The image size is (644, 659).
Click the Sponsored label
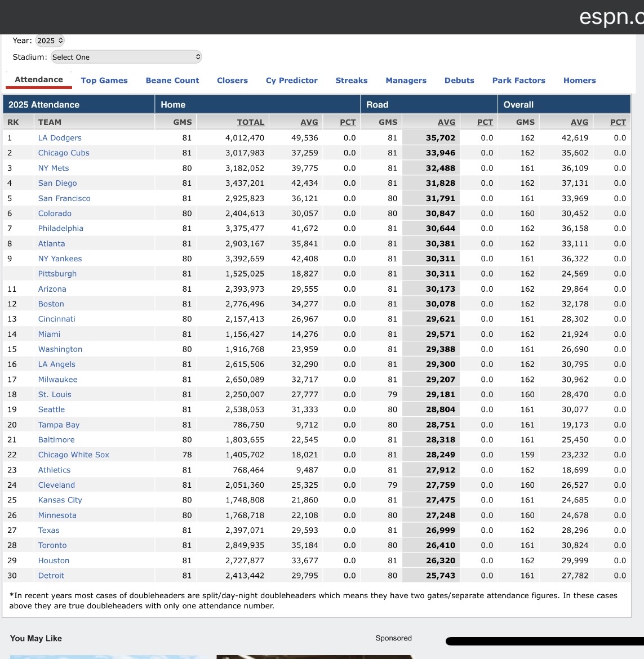point(393,638)
